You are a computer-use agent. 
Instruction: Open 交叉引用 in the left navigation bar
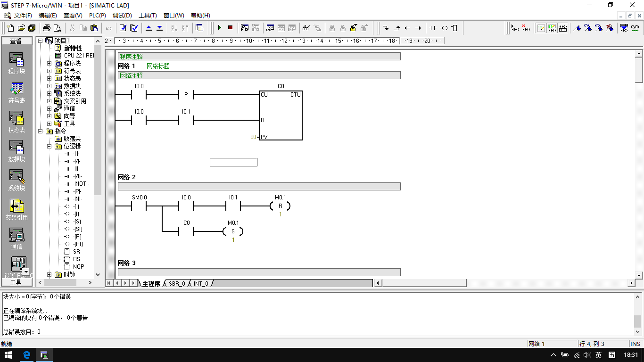(x=17, y=210)
